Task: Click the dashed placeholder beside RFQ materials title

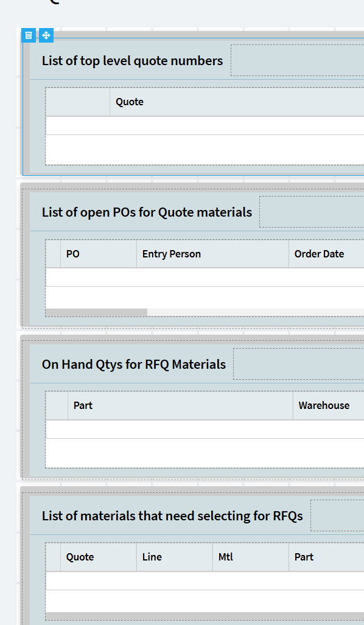Action: pyautogui.click(x=337, y=515)
